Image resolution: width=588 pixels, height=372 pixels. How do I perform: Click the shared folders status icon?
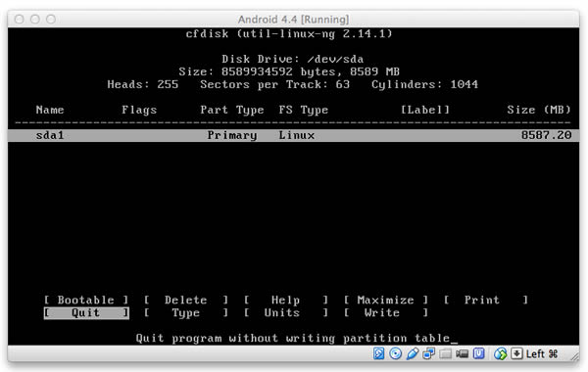pos(445,353)
